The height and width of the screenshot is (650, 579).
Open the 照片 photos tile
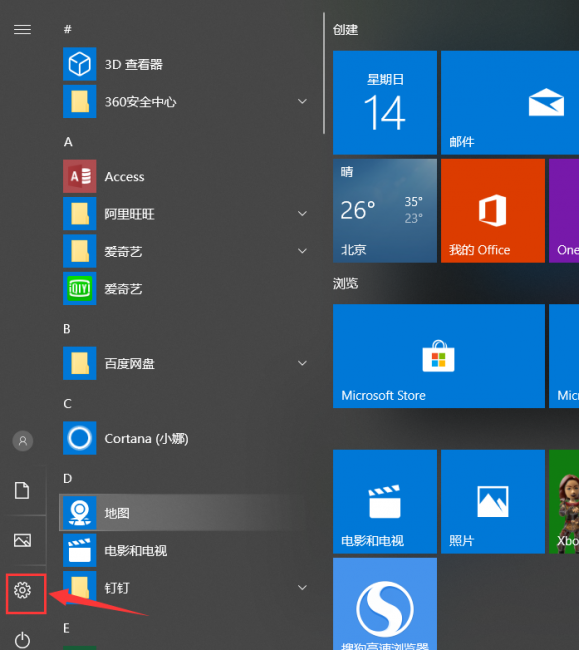click(x=493, y=502)
